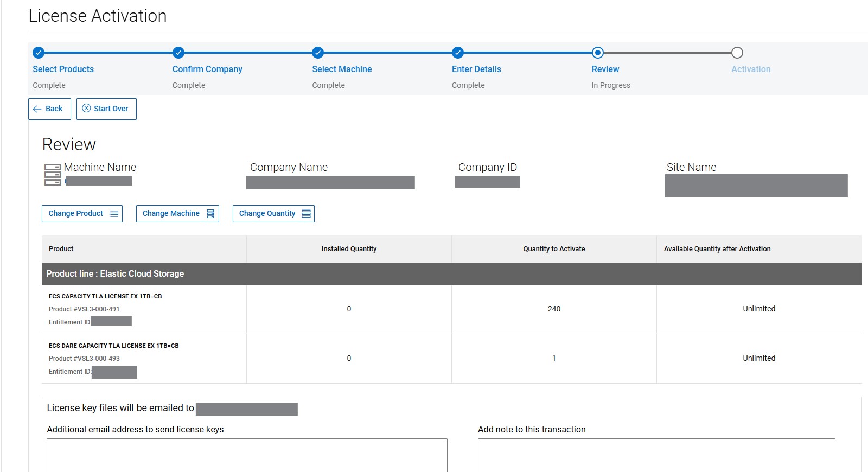Click the Product column header
Image resolution: width=868 pixels, height=472 pixels.
[x=61, y=249]
